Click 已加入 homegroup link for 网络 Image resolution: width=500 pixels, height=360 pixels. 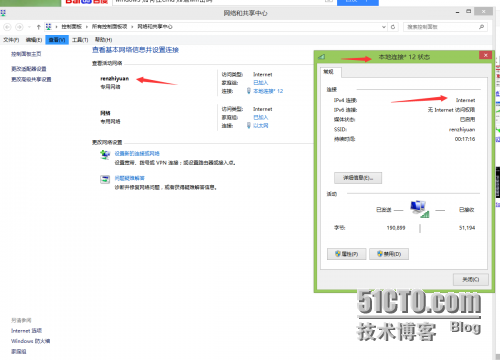pyautogui.click(x=261, y=117)
